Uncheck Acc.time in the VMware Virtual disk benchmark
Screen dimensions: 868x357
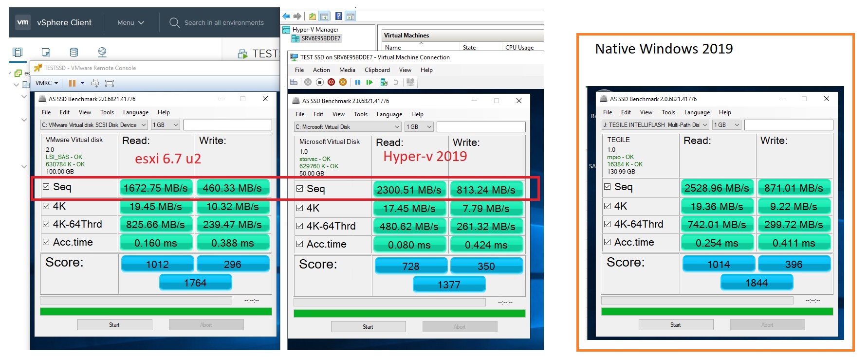coord(46,242)
